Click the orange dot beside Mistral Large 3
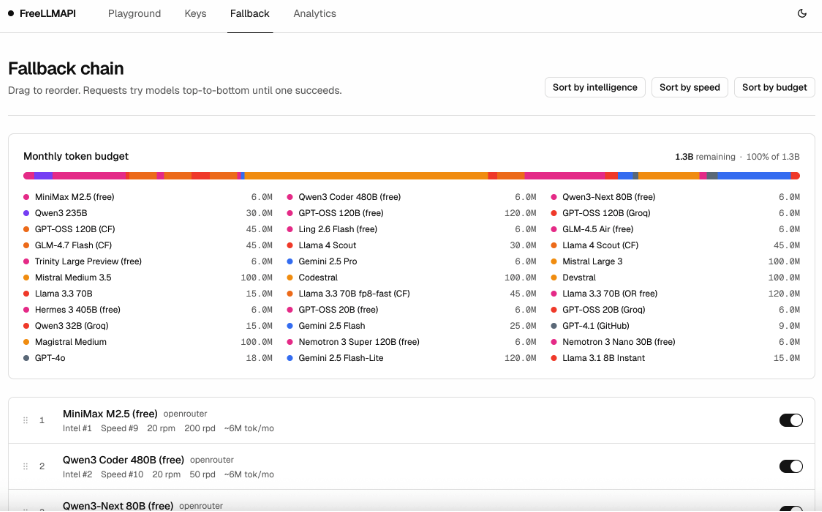This screenshot has width=822, height=512. point(554,262)
